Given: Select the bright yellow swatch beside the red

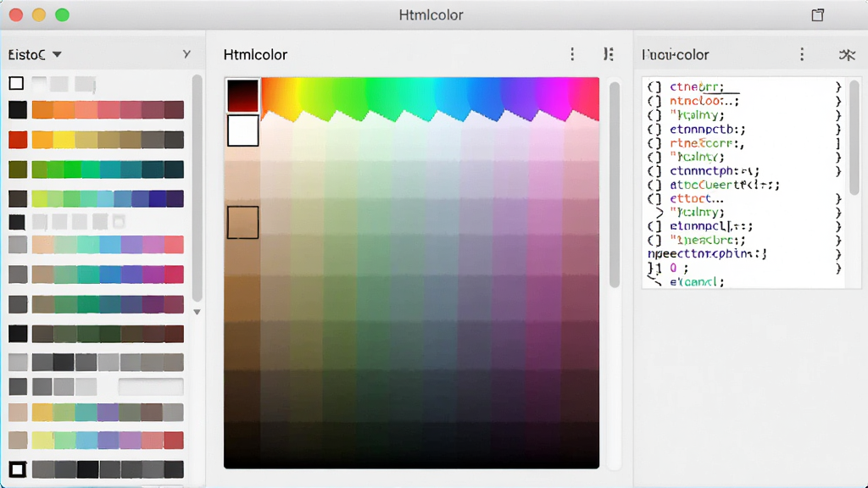Looking at the screenshot, I should pos(64,140).
